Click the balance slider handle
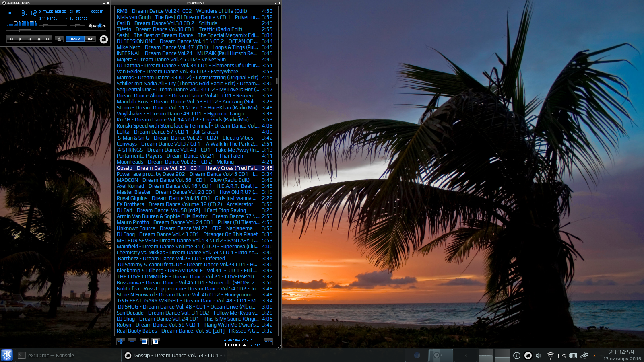The height and width of the screenshot is (362, 644). pos(78,25)
